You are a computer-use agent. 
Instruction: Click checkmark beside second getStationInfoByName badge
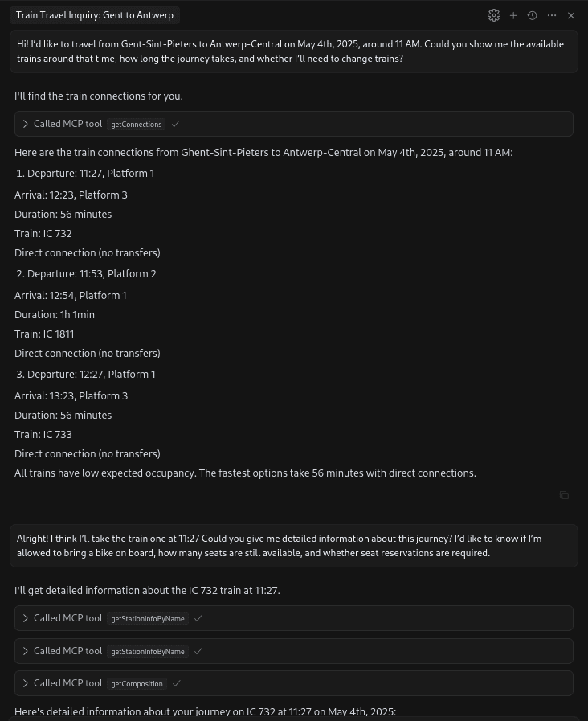pos(198,651)
